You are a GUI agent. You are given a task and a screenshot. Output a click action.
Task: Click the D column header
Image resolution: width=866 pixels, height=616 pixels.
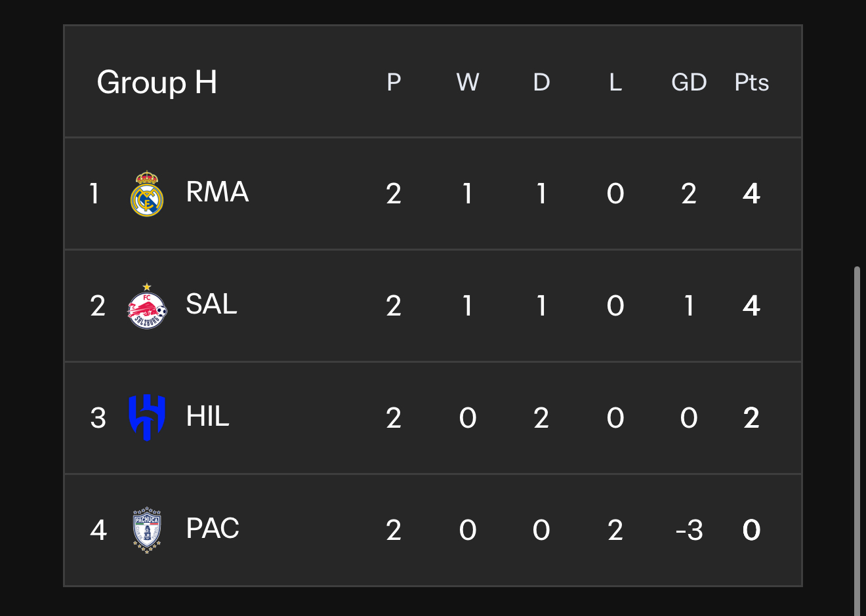541,83
